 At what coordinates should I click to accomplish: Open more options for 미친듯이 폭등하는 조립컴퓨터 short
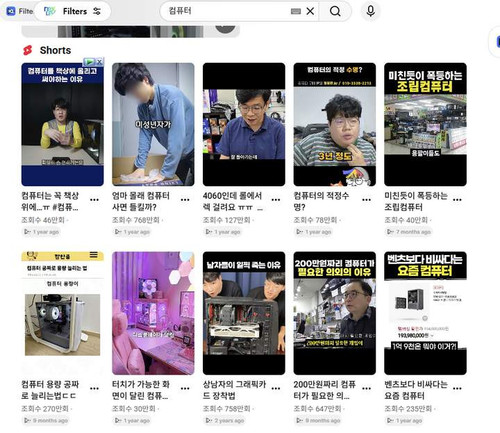pyautogui.click(x=457, y=200)
